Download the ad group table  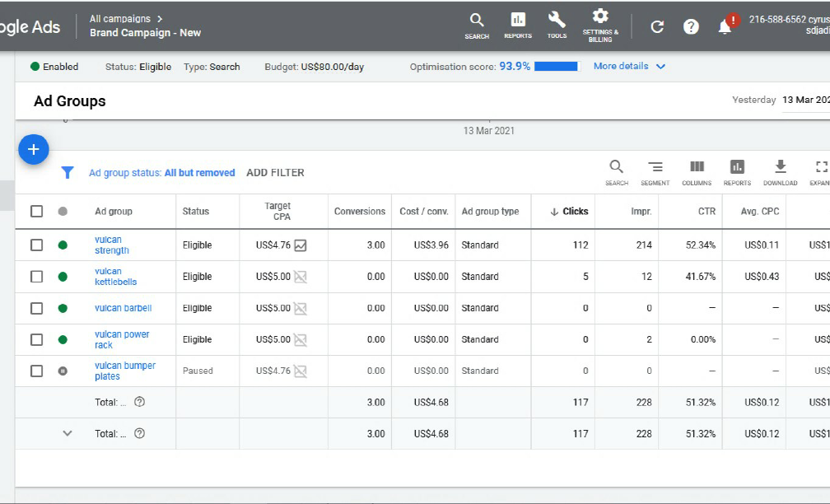781,173
